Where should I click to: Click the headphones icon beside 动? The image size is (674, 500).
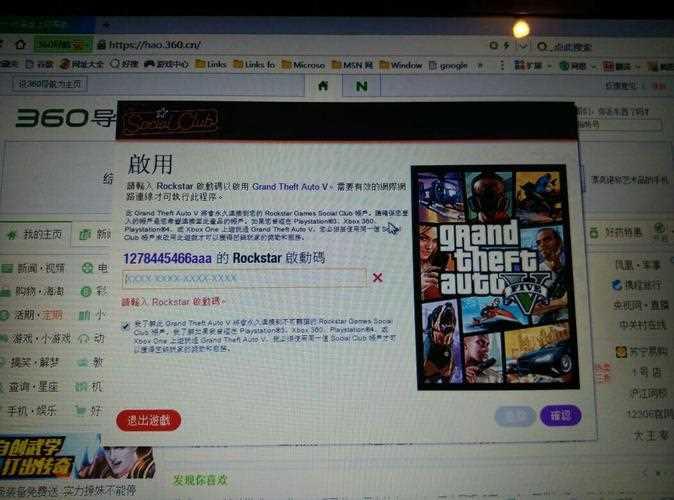(83, 339)
